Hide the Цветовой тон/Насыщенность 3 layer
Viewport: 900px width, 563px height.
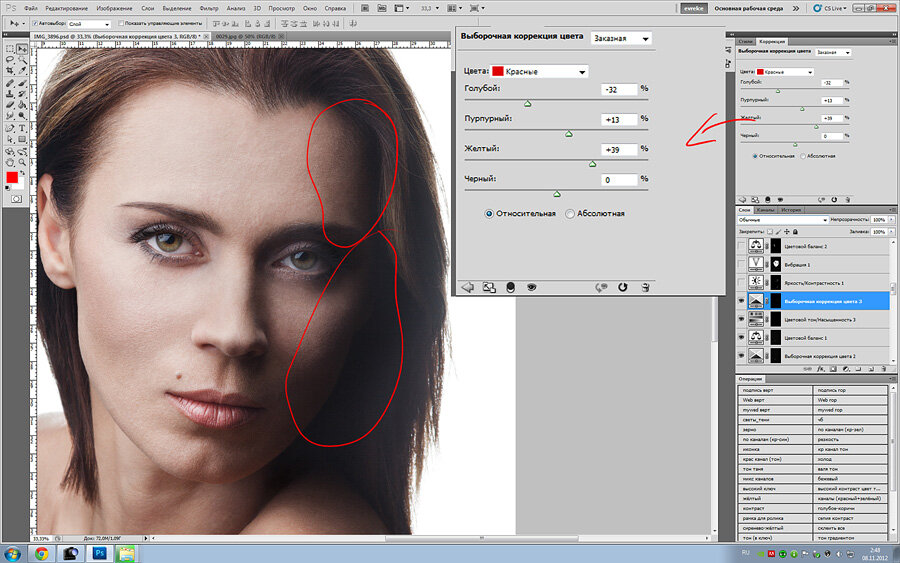[x=742, y=318]
